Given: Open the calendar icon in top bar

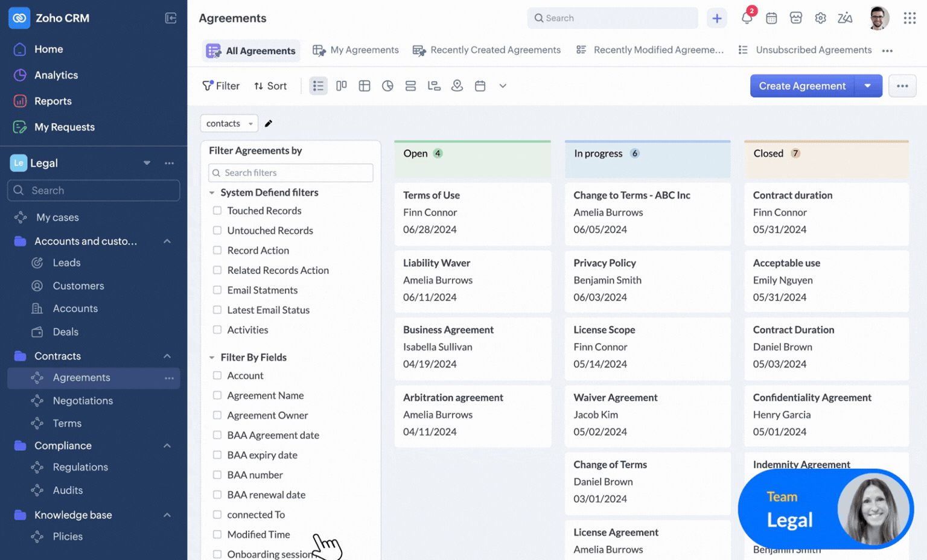Looking at the screenshot, I should click(x=771, y=18).
